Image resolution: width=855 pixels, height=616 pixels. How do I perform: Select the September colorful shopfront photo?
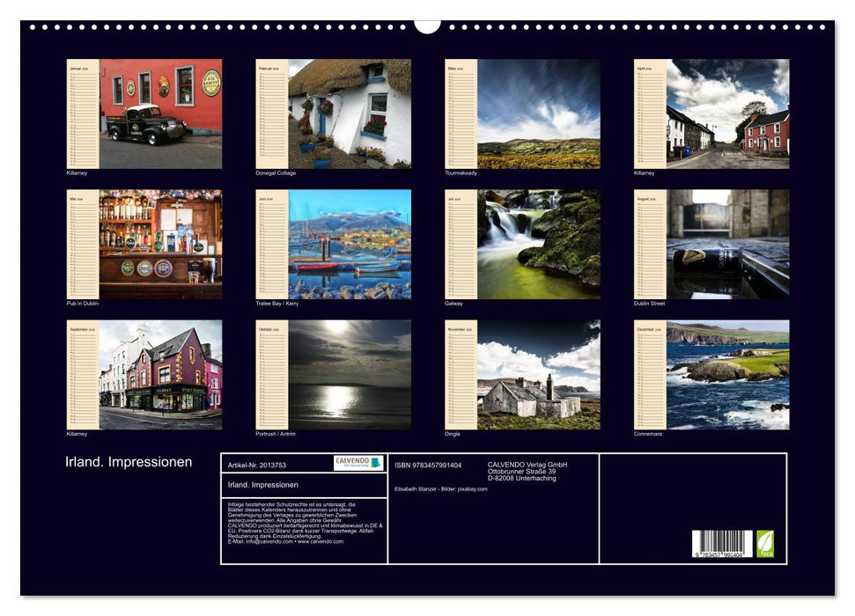[x=160, y=374]
